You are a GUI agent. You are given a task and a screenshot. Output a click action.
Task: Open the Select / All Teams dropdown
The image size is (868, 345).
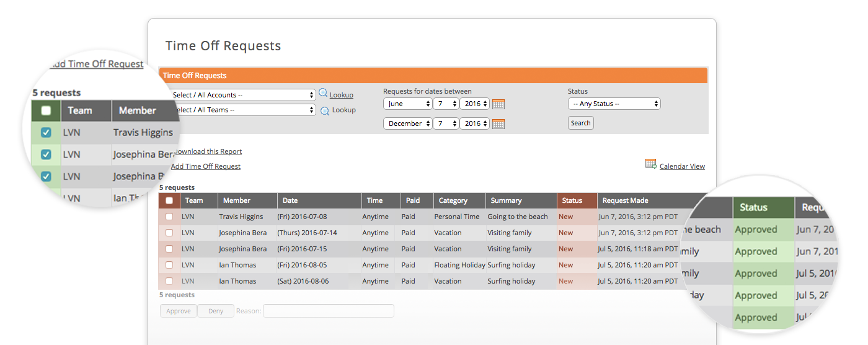click(242, 110)
